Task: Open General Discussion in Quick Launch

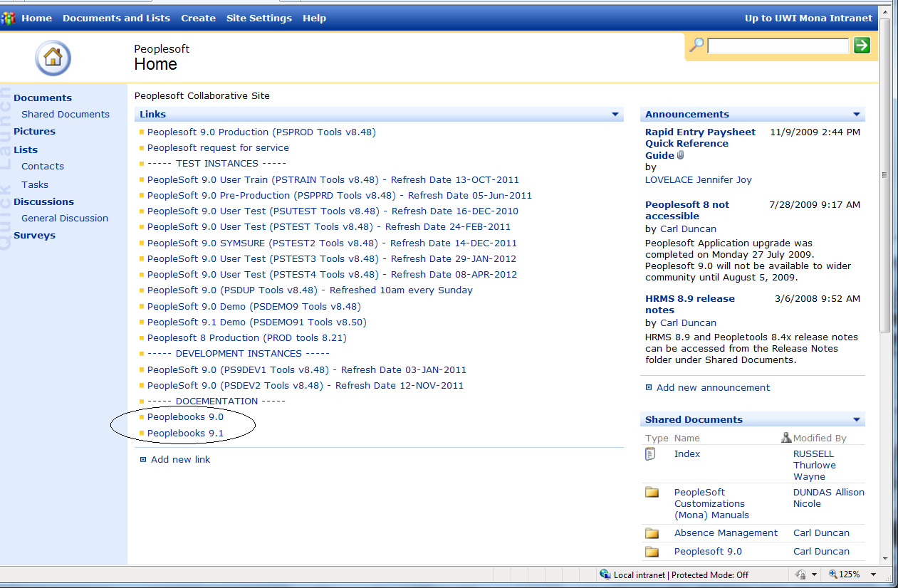Action: (65, 219)
